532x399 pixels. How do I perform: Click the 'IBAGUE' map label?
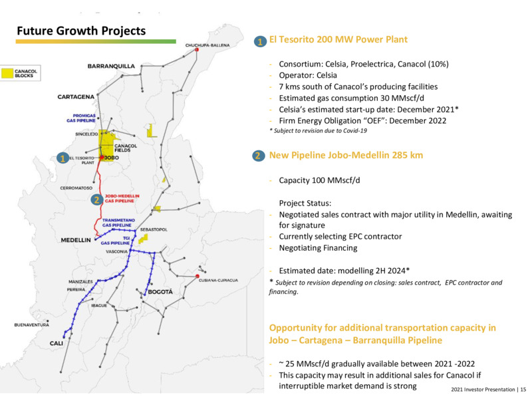click(x=99, y=306)
